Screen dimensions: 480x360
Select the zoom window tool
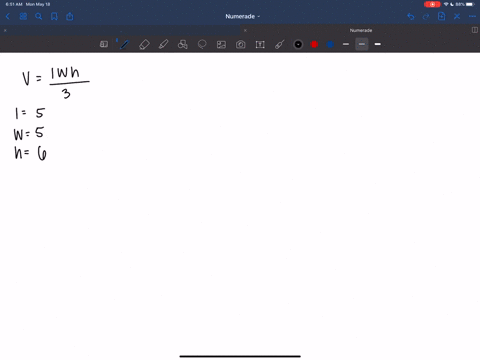click(x=104, y=44)
